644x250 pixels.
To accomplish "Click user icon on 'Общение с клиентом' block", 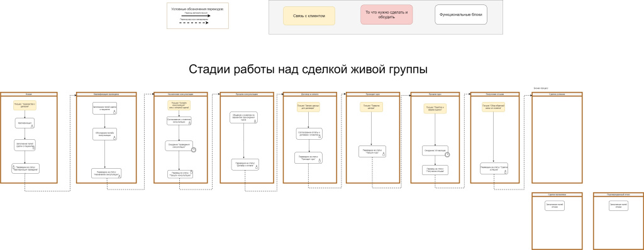I will coord(255,122).
